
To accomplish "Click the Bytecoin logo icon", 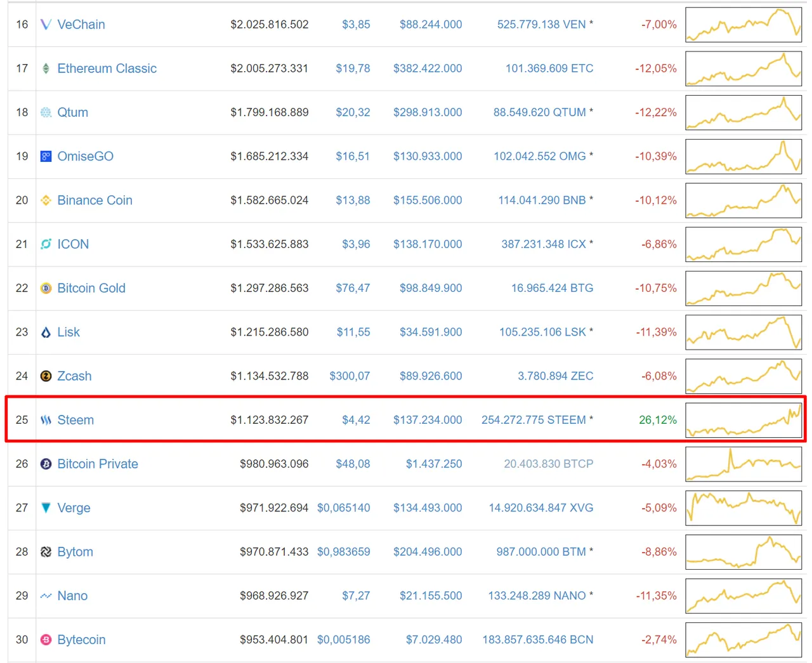I will [46, 640].
